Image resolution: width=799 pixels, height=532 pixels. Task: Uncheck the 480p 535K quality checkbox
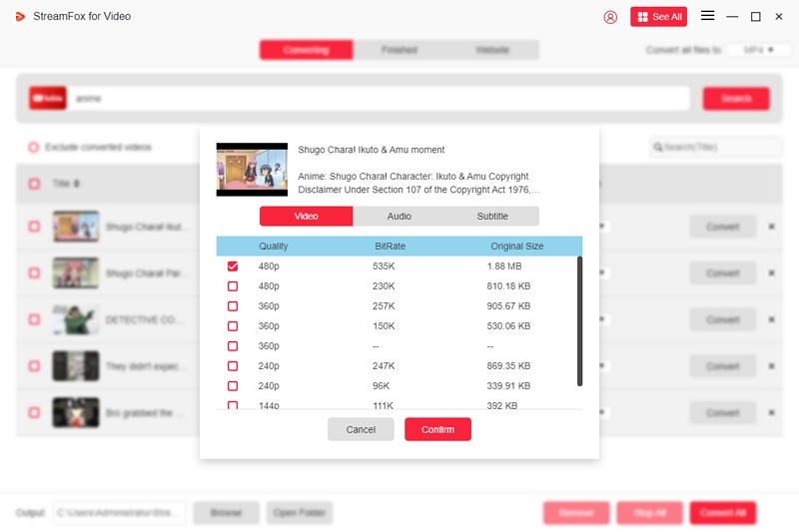pos(233,266)
